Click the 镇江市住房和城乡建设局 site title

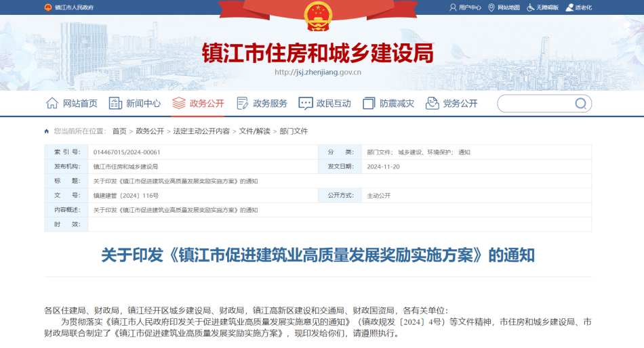[318, 53]
